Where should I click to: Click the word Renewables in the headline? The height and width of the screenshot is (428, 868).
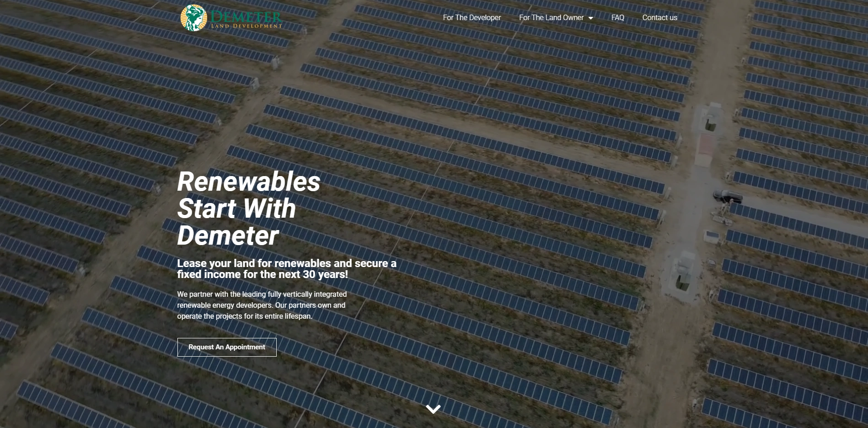pos(249,182)
